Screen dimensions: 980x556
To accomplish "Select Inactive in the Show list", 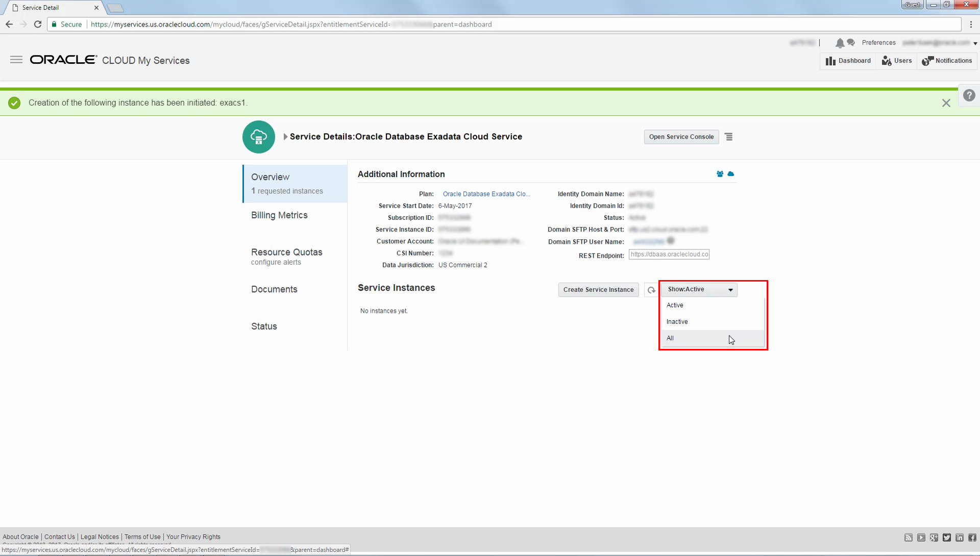I will [713, 322].
